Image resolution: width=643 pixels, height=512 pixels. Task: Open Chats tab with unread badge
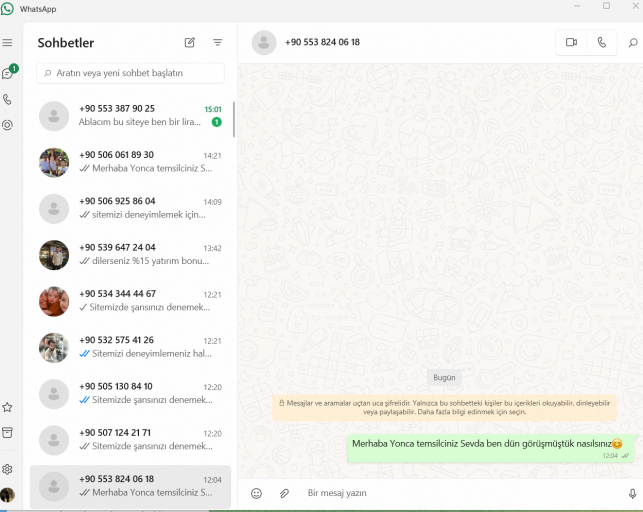(8, 73)
